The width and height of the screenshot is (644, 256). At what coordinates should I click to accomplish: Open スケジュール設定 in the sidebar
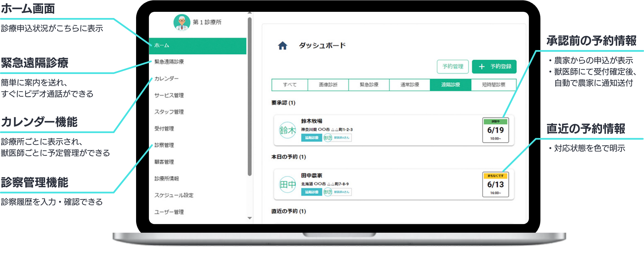click(174, 195)
